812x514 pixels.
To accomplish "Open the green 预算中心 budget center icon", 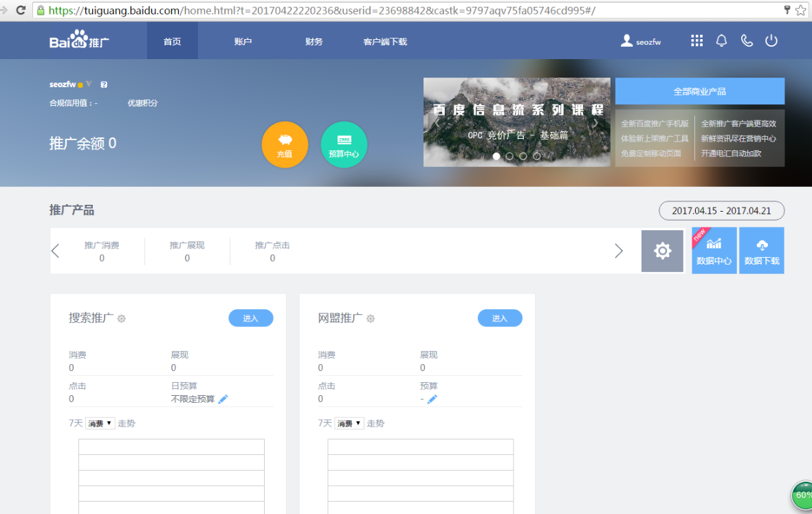I will 344,144.
